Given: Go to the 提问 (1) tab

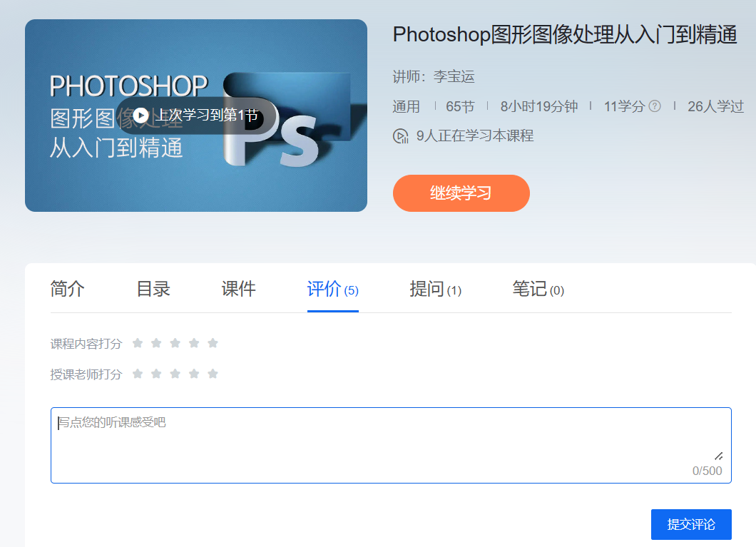Looking at the screenshot, I should pyautogui.click(x=435, y=289).
